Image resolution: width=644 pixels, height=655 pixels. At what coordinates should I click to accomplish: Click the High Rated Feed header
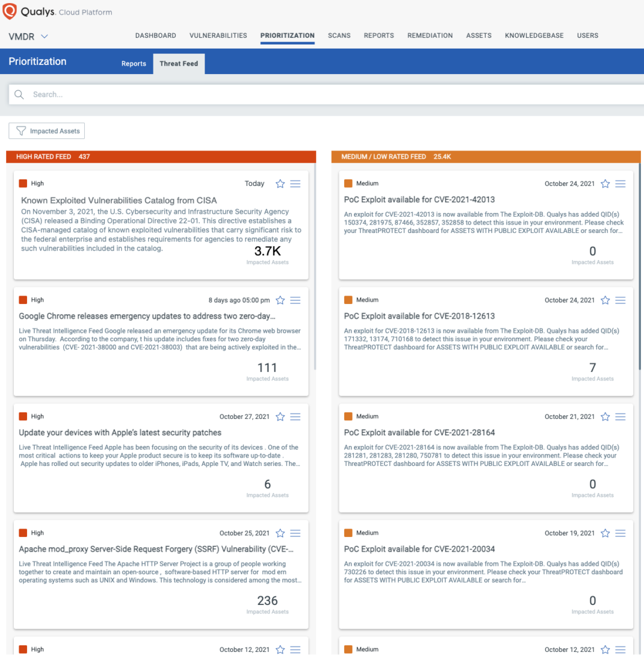(161, 157)
